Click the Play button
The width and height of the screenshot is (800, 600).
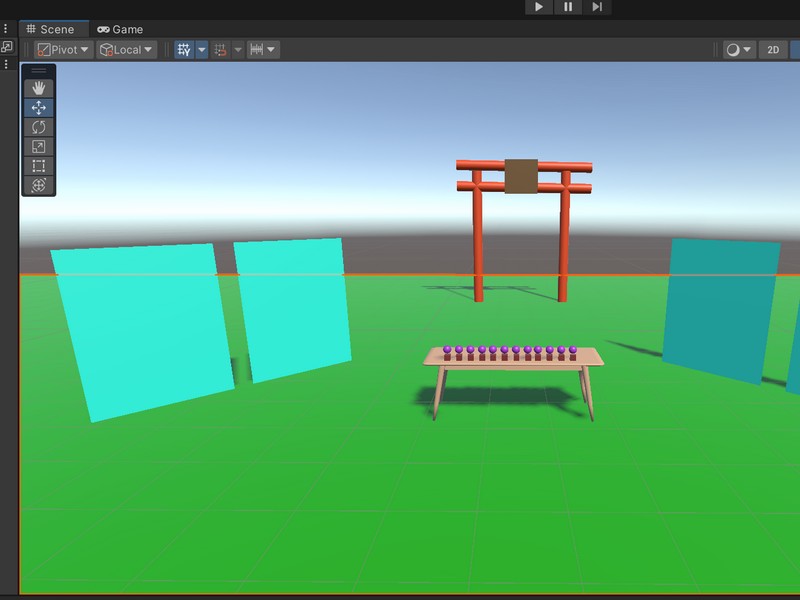(539, 7)
